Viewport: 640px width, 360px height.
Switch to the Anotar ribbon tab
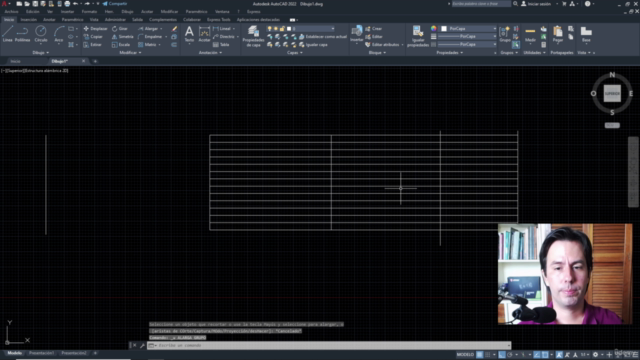49,20
